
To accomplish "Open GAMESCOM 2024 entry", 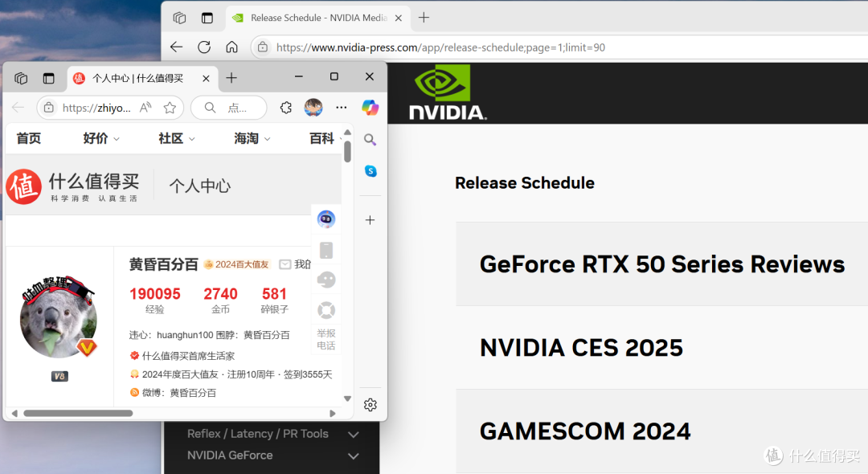I will [x=585, y=431].
